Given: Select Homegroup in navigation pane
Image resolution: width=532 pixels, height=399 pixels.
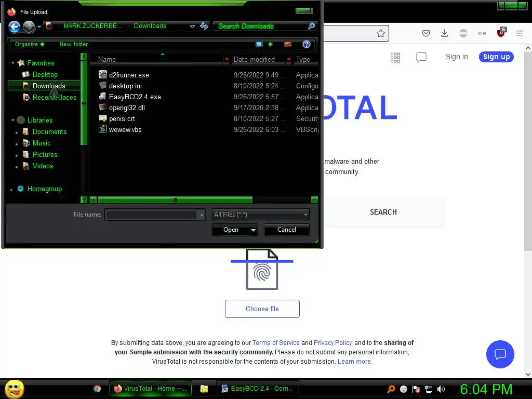Looking at the screenshot, I should pyautogui.click(x=44, y=189).
